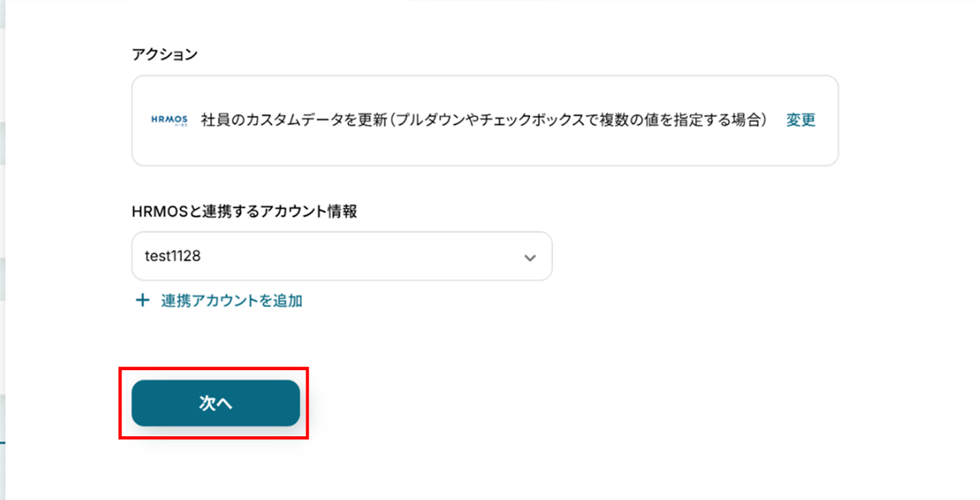Click the アクション section heading
Image resolution: width=980 pixels, height=500 pixels.
[x=165, y=55]
